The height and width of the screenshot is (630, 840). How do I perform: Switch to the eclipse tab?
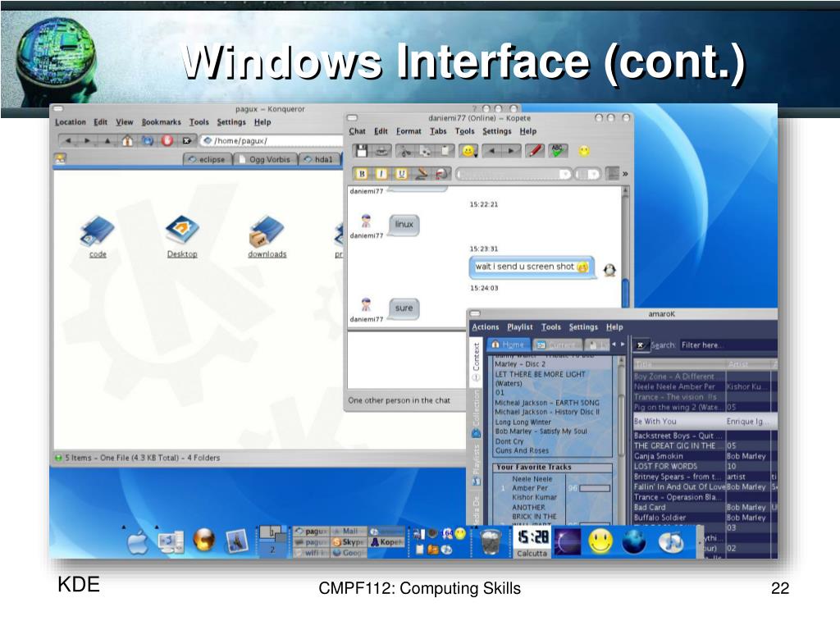coord(208,160)
